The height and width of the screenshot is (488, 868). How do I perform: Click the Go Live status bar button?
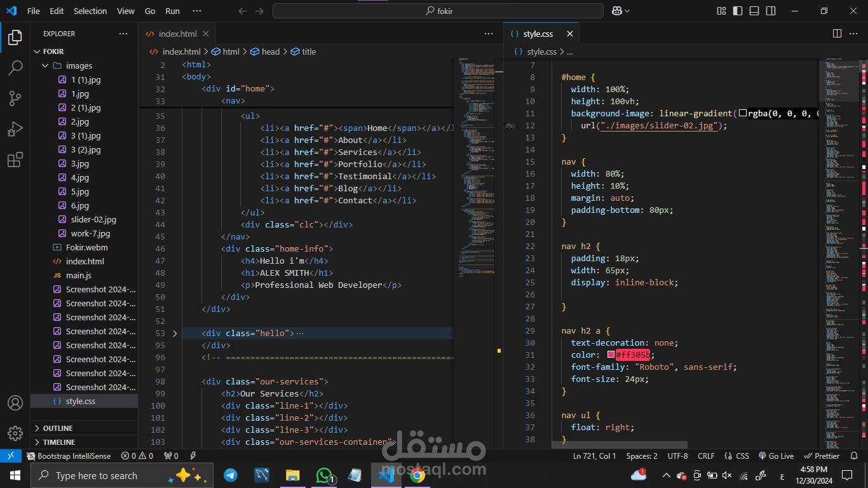(776, 456)
